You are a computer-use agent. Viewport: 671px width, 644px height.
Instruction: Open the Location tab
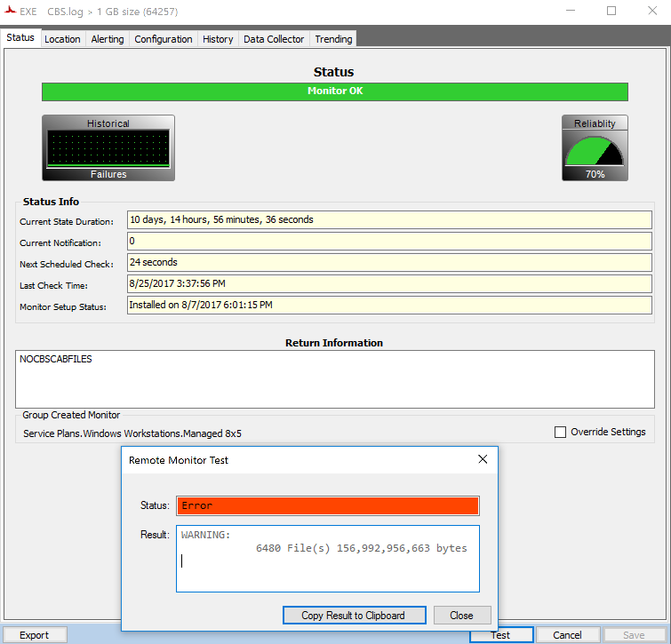click(x=62, y=39)
